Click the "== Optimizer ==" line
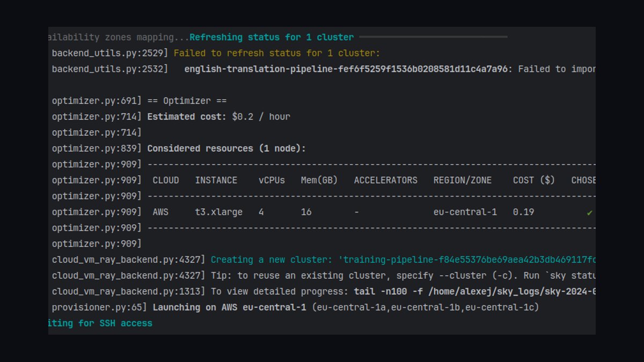The image size is (644, 362). 187,101
